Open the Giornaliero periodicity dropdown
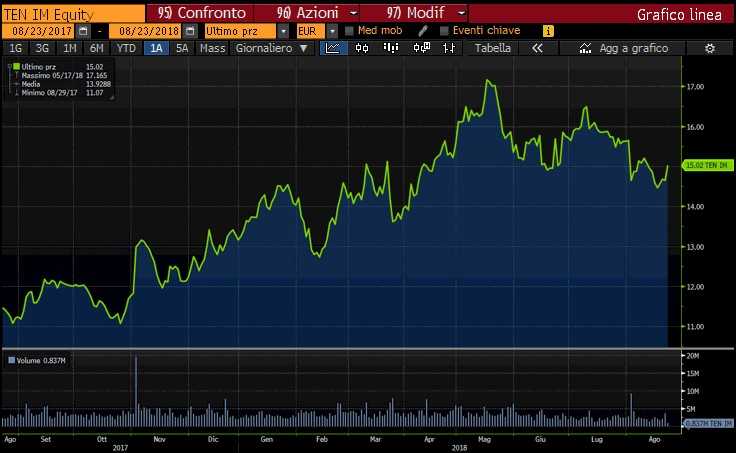Viewport: 736px width, 453px height. [271, 48]
